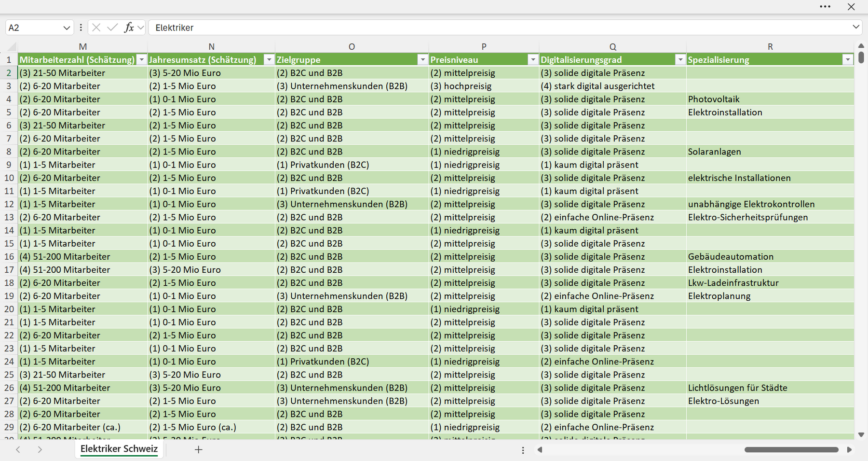Click the Zielgruppe header cell

pos(352,60)
